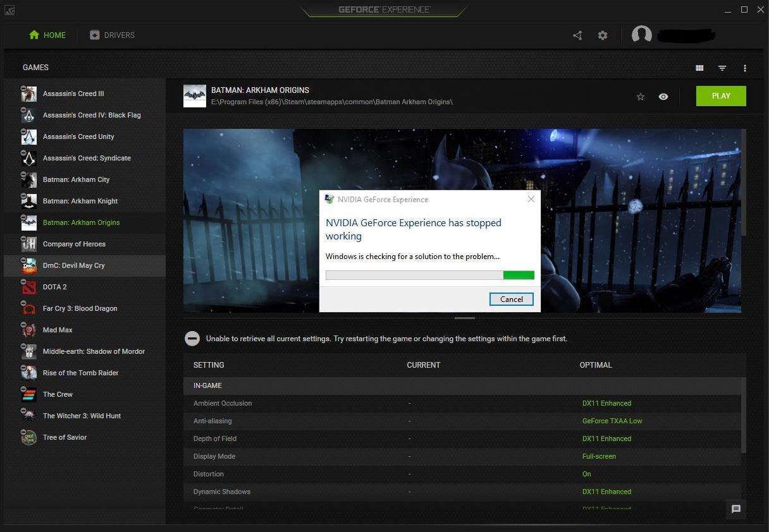This screenshot has height=532, width=769.
Task: Click the user profile avatar
Action: coord(642,35)
